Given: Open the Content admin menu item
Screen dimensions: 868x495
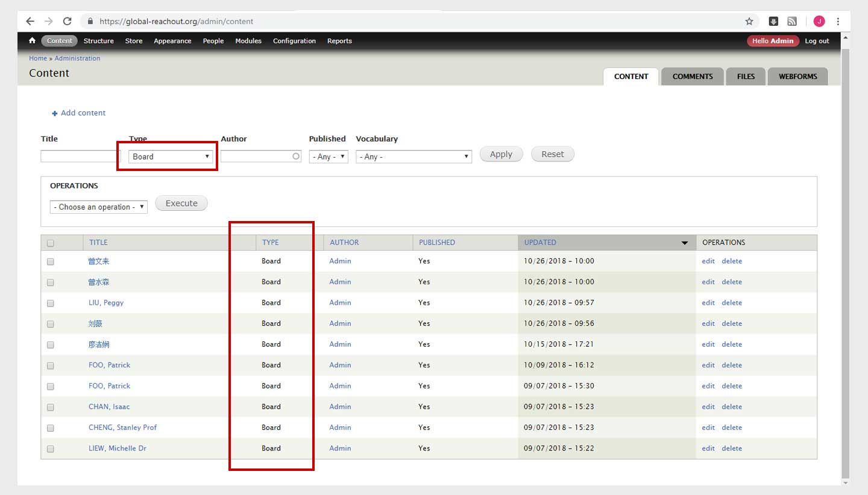Looking at the screenshot, I should [x=60, y=41].
